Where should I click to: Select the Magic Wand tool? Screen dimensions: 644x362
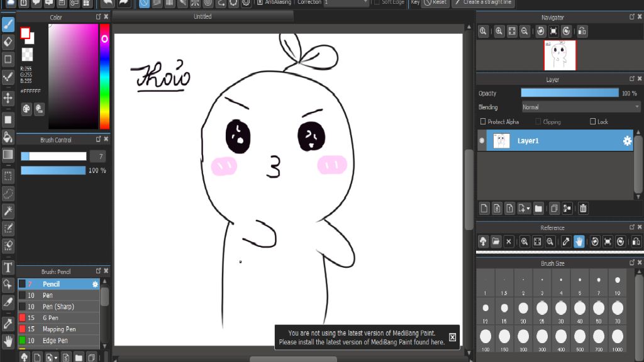[x=8, y=211]
